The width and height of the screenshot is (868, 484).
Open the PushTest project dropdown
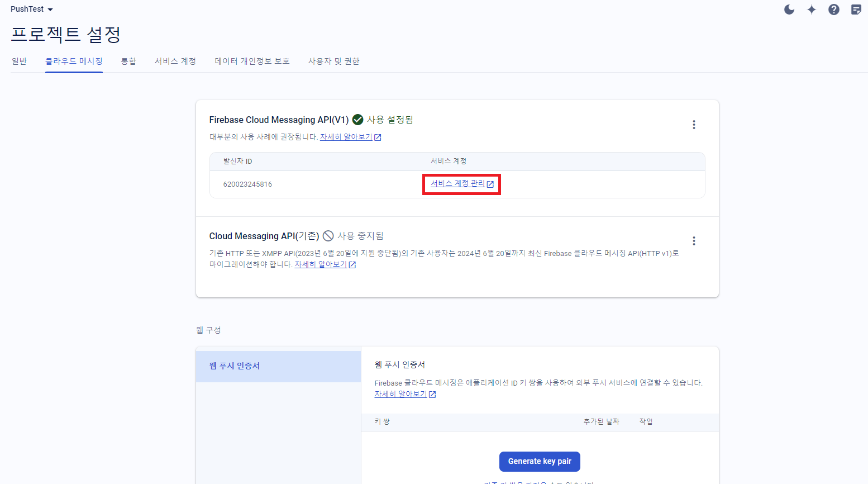(x=32, y=9)
